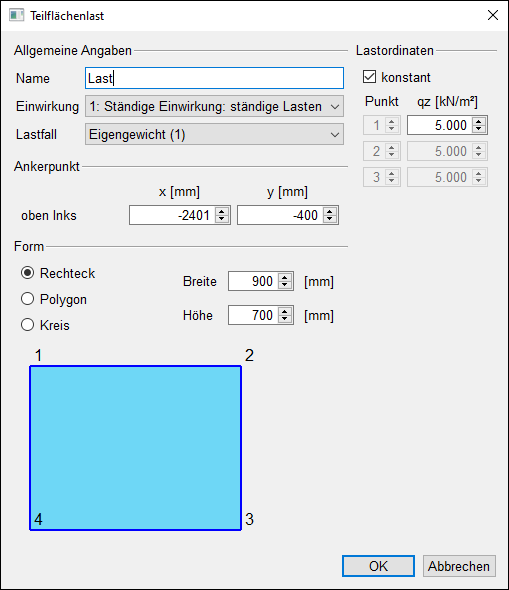This screenshot has width=509, height=590.
Task: Decrease qz value for Punkt 1
Action: click(x=479, y=129)
